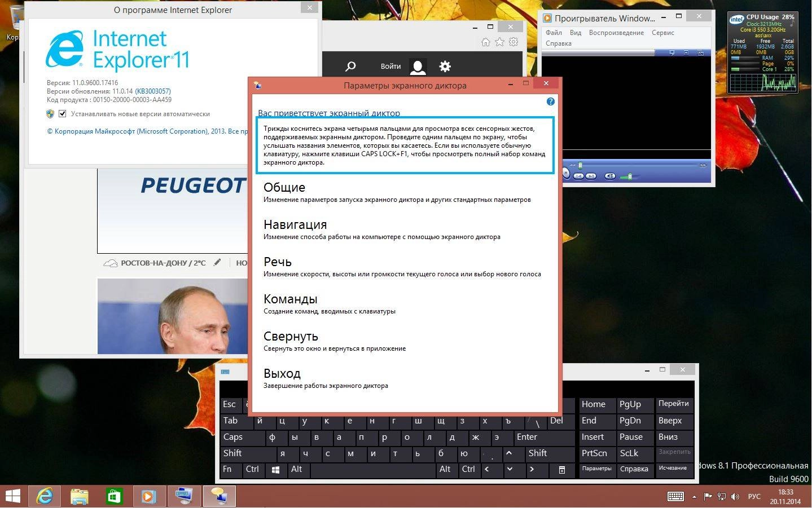Click the Enter key on the on-screen keyboard
Viewport: 812px width, 508px height.
(543, 437)
